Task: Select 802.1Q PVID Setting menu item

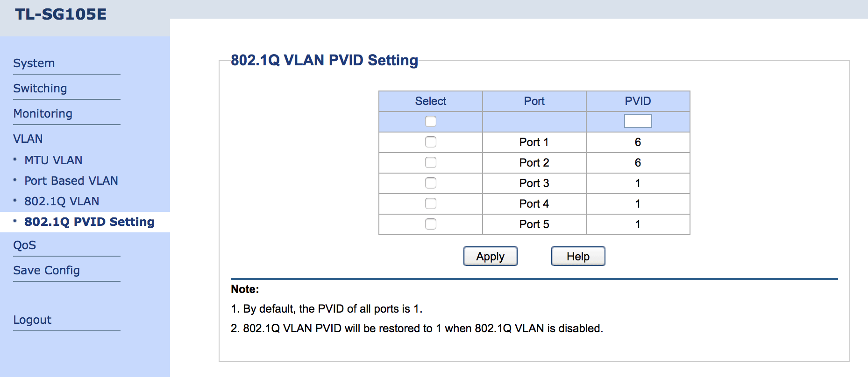Action: point(89,222)
